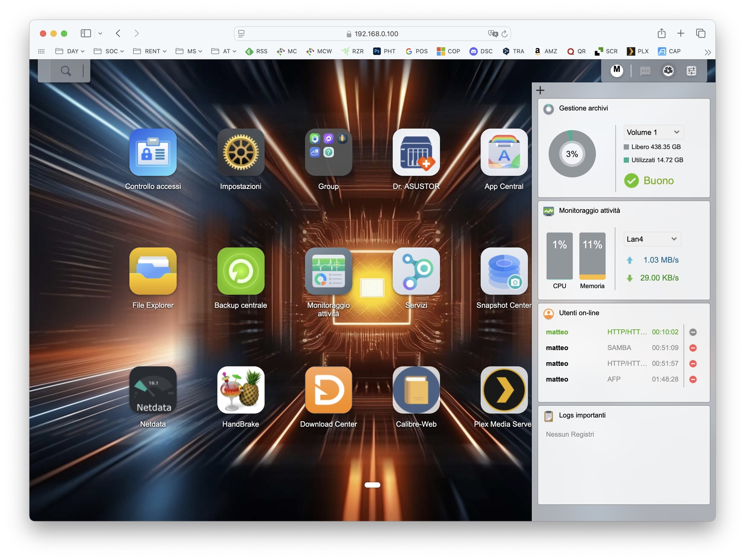
Task: Click the desktop page indicator dot
Action: point(372,485)
